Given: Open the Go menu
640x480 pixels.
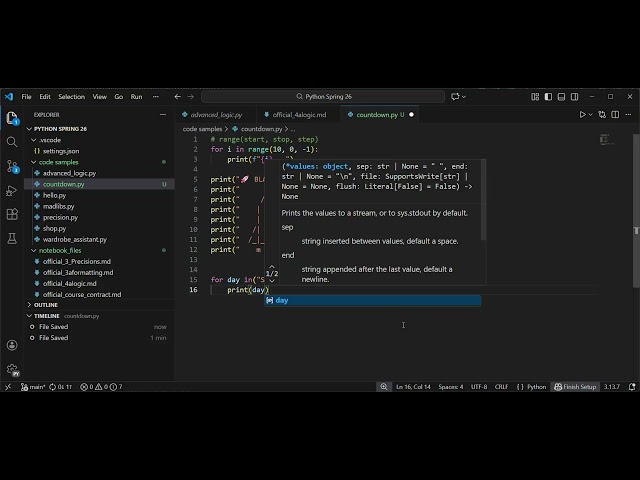Looking at the screenshot, I should pyautogui.click(x=118, y=97).
